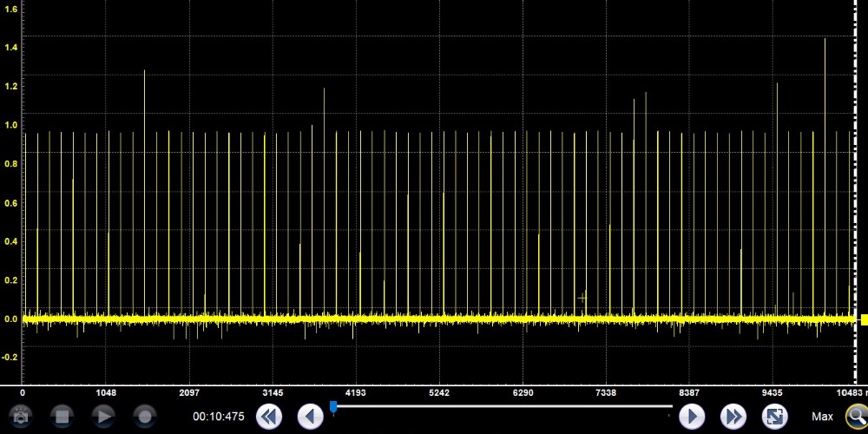Viewport: 868px width, 434px height.
Task: Click the double-arrow rewind button
Action: pyautogui.click(x=269, y=417)
